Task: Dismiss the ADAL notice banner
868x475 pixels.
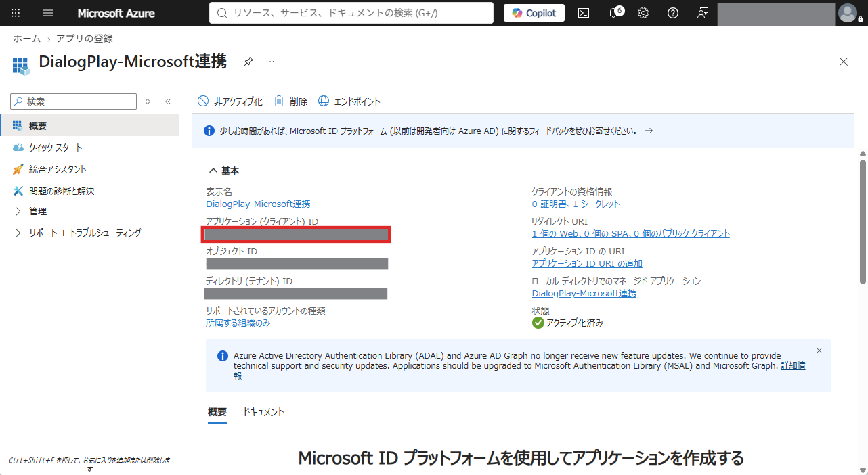Action: pyautogui.click(x=819, y=350)
